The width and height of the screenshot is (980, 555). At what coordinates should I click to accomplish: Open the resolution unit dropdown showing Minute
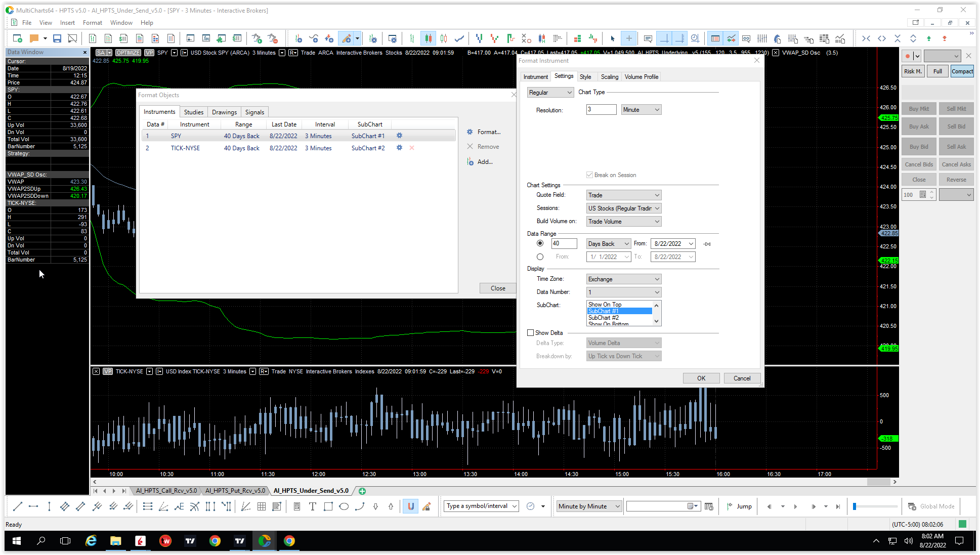point(641,110)
